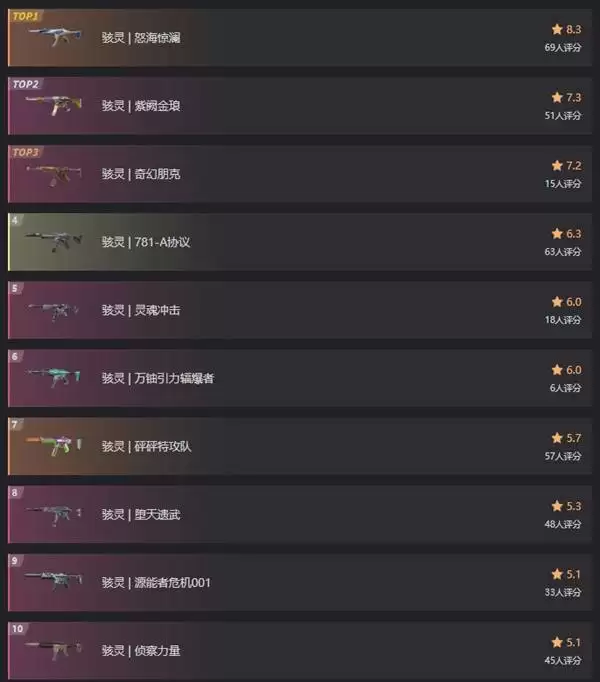Click the star icon beside rating 6.3
Viewport: 600px width, 682px height.
pyautogui.click(x=557, y=234)
